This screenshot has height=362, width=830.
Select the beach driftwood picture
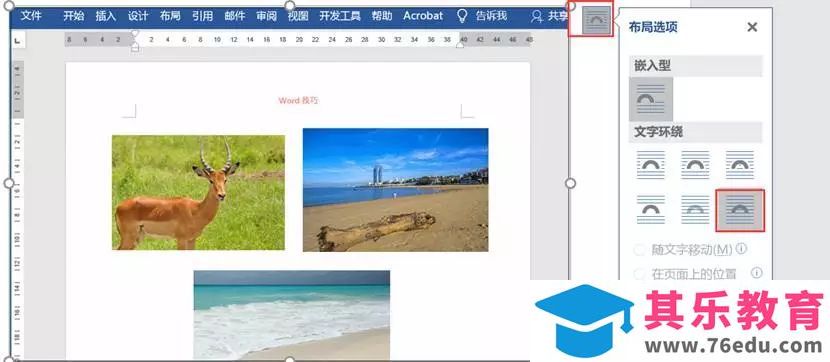395,190
